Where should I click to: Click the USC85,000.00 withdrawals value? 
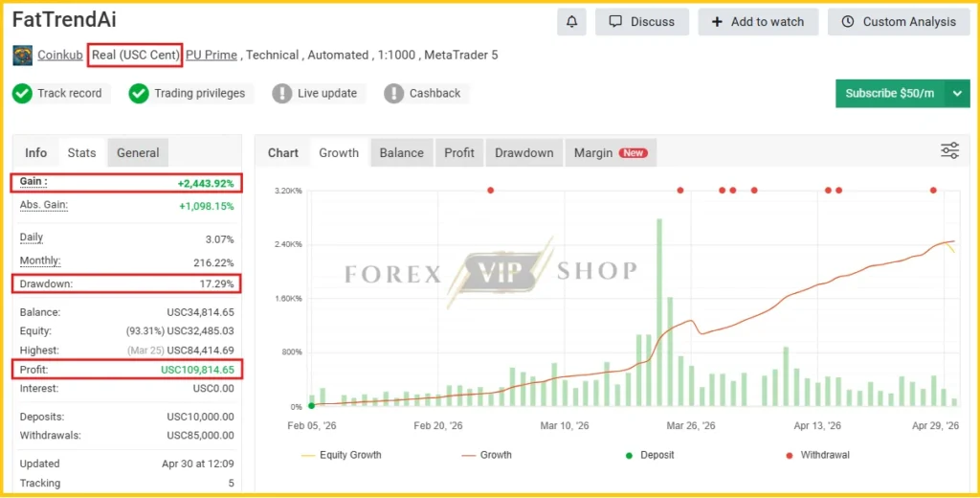click(201, 436)
